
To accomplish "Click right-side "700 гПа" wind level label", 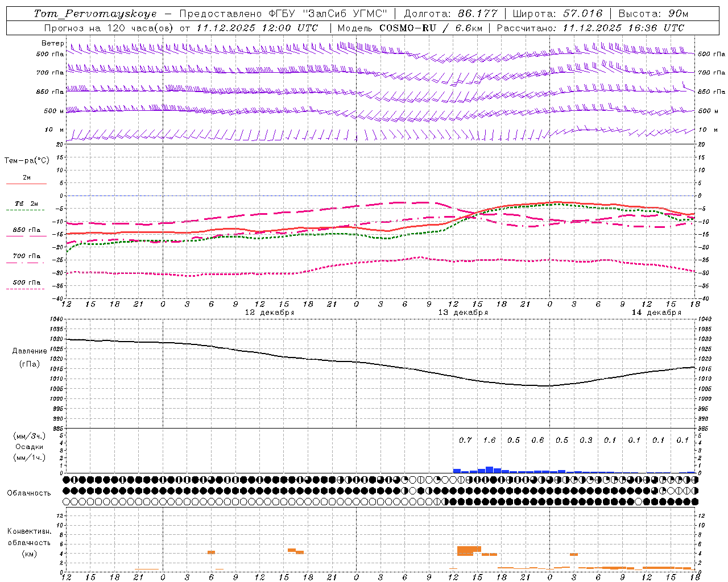I will (x=712, y=73).
